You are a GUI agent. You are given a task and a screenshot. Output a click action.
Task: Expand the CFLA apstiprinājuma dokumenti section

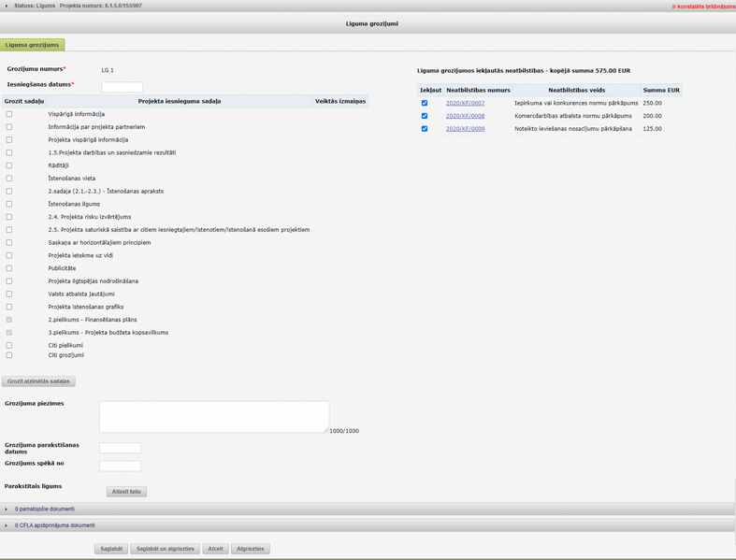point(7,525)
